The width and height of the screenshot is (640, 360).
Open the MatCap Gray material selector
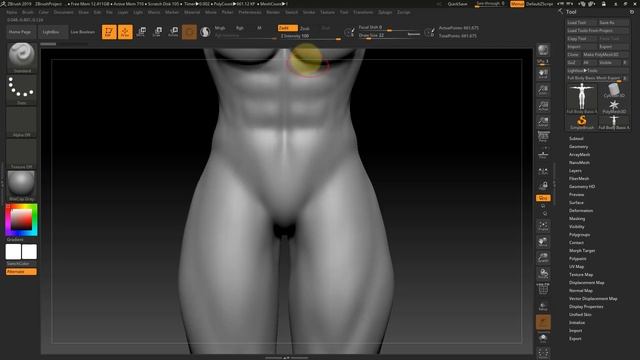click(22, 186)
